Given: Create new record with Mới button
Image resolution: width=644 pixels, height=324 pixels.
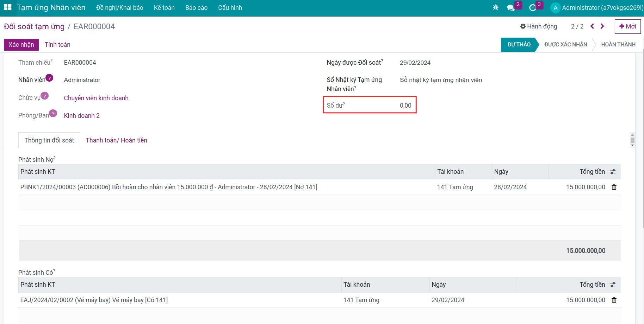Looking at the screenshot, I should pos(627,26).
